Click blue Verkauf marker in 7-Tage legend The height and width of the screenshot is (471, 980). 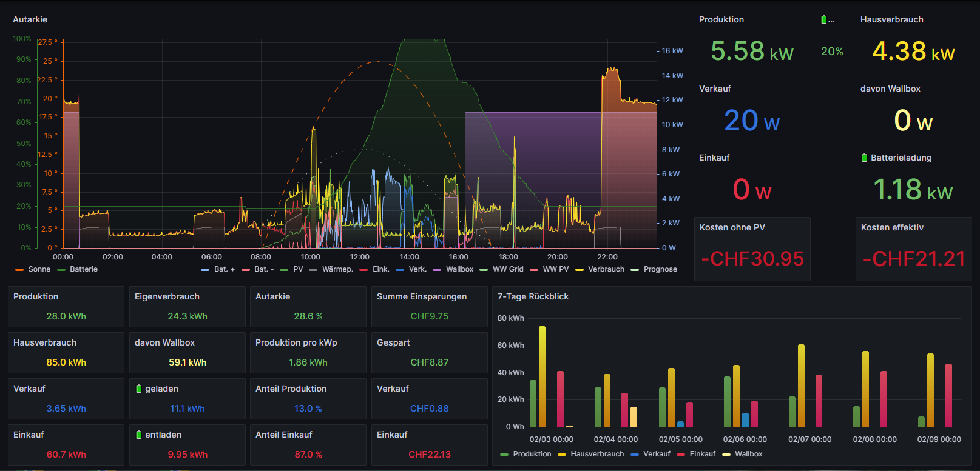pyautogui.click(x=635, y=454)
